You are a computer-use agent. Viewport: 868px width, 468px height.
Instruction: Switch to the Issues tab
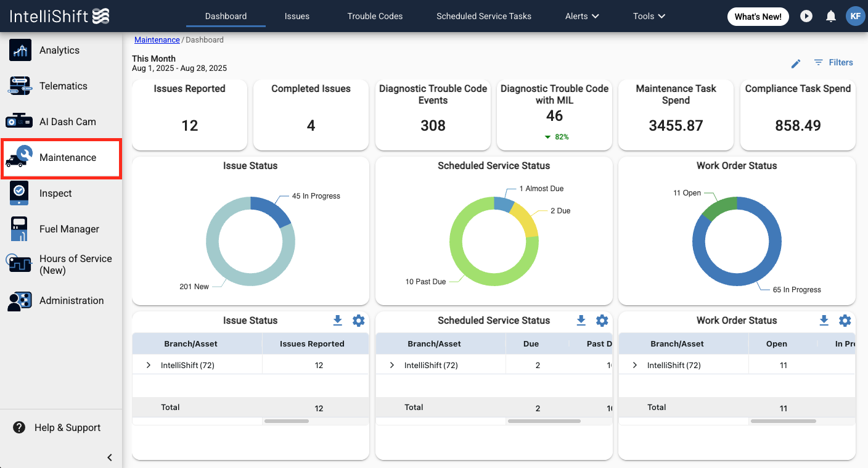pyautogui.click(x=297, y=16)
